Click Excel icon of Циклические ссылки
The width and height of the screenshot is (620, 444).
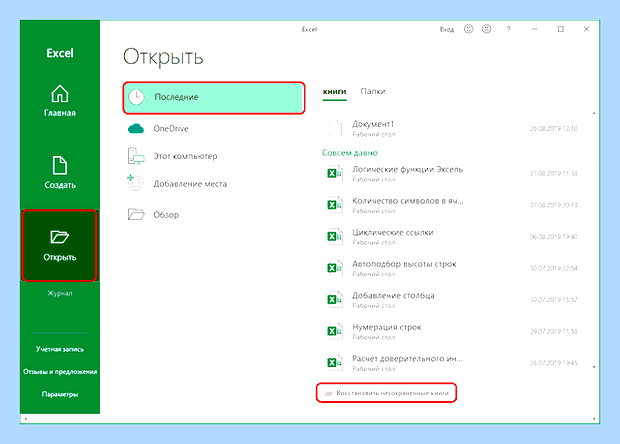tap(335, 236)
